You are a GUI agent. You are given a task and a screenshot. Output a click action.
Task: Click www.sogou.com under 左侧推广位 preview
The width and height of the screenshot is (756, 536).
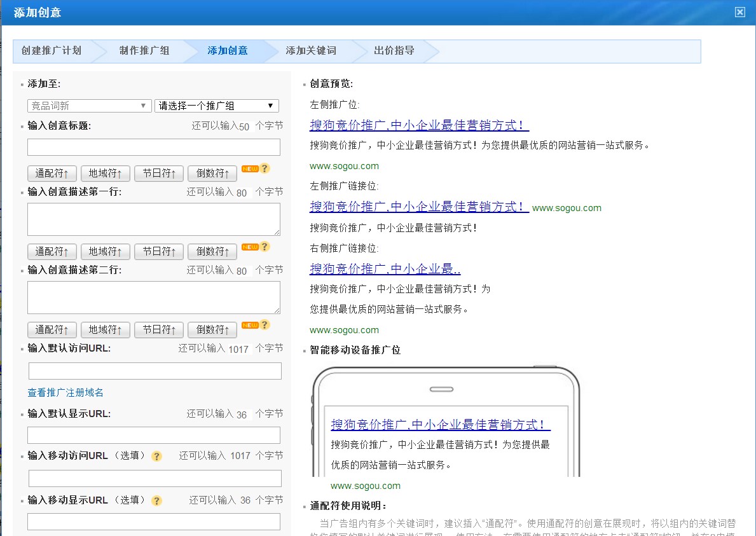click(x=344, y=167)
